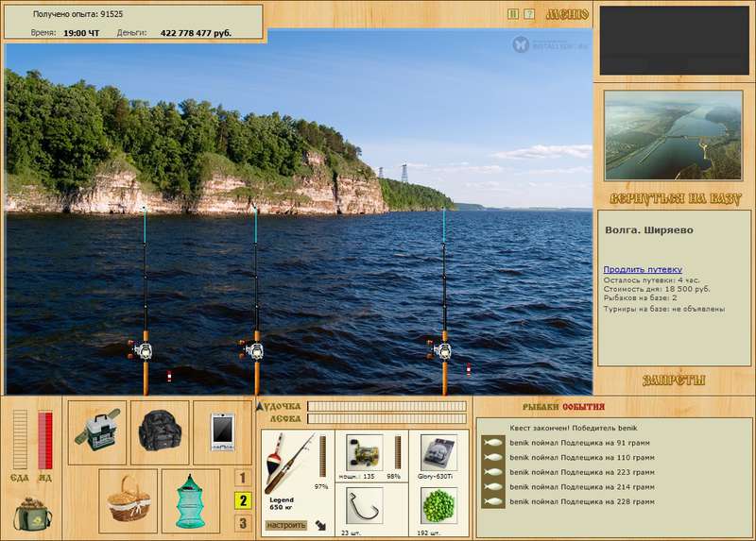Click the настроить tackle setup button
The height and width of the screenshot is (541, 756).
point(286,525)
